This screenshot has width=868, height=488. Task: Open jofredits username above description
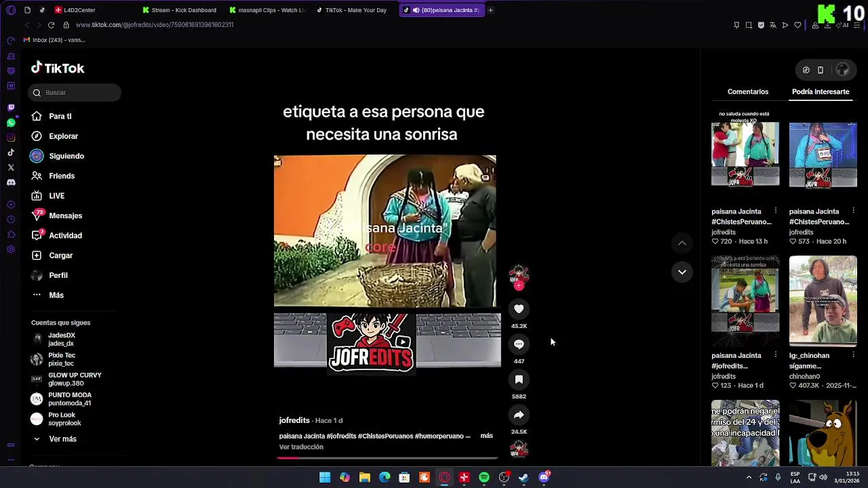(294, 420)
